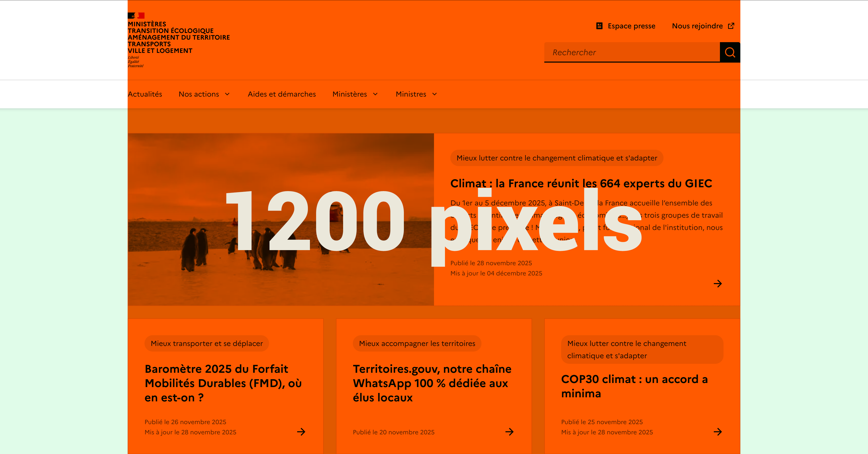Select the Mieux transporter et se déplacer tag
The height and width of the screenshot is (454, 868).
207,343
